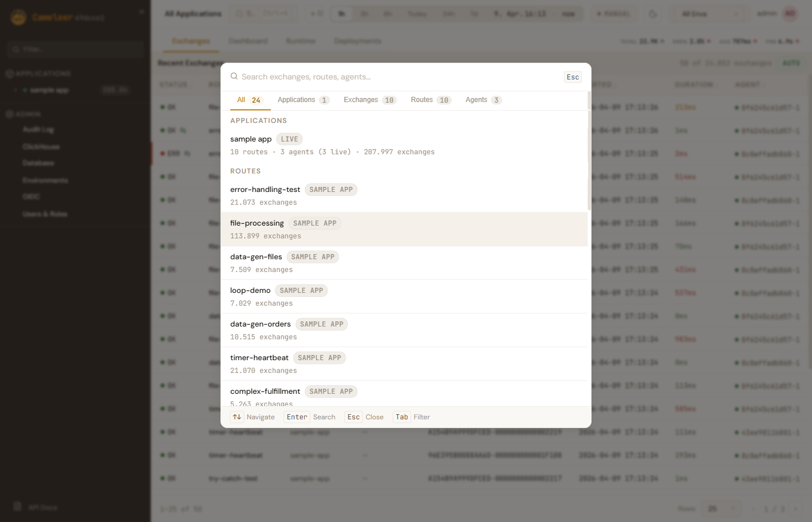Viewport: 812px width, 522px height.
Task: Switch to the Routes tab in the palette
Action: click(430, 100)
